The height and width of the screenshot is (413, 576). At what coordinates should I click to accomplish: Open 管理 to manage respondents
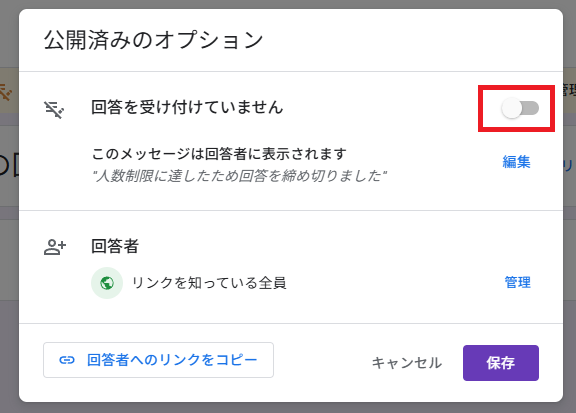tap(517, 282)
